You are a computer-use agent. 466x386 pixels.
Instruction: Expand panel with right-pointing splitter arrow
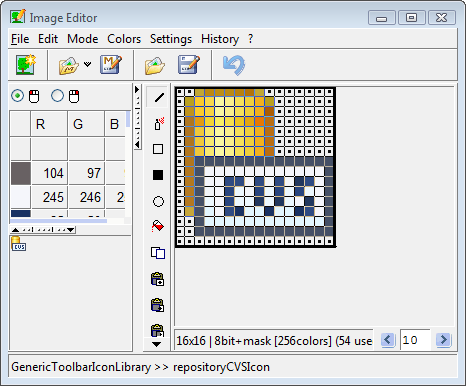(x=137, y=90)
